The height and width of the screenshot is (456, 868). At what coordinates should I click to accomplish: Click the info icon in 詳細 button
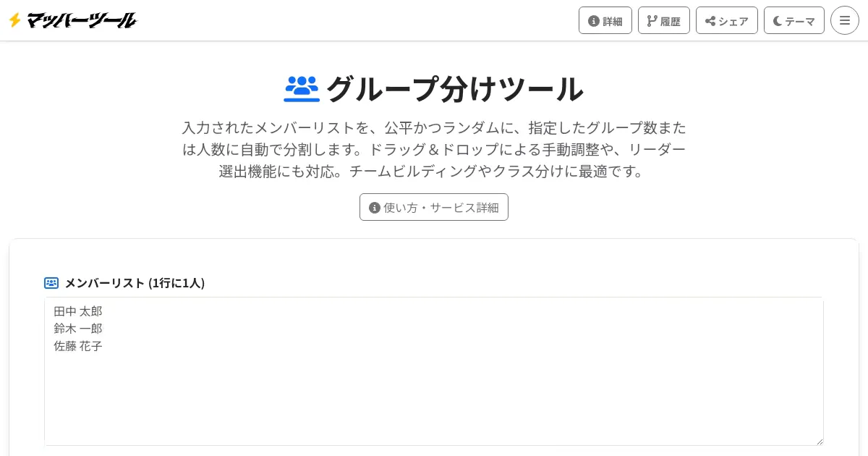coord(594,21)
